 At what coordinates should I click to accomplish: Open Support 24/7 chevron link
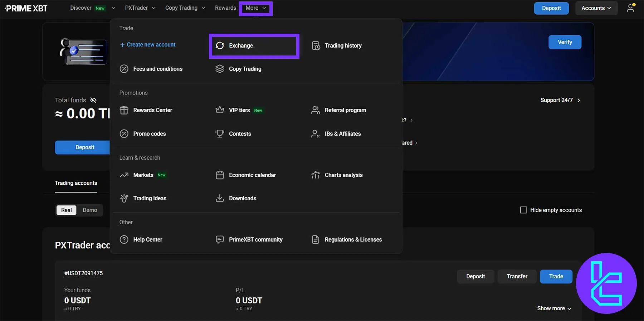pos(560,100)
